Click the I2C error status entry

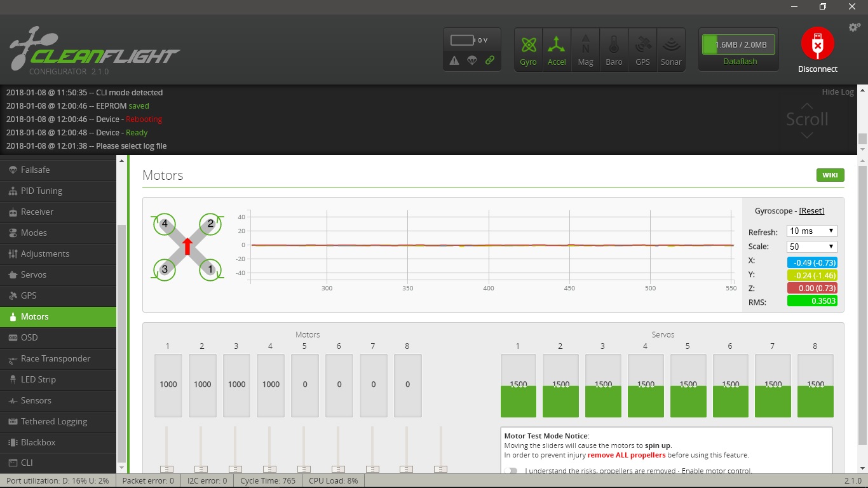pyautogui.click(x=207, y=481)
